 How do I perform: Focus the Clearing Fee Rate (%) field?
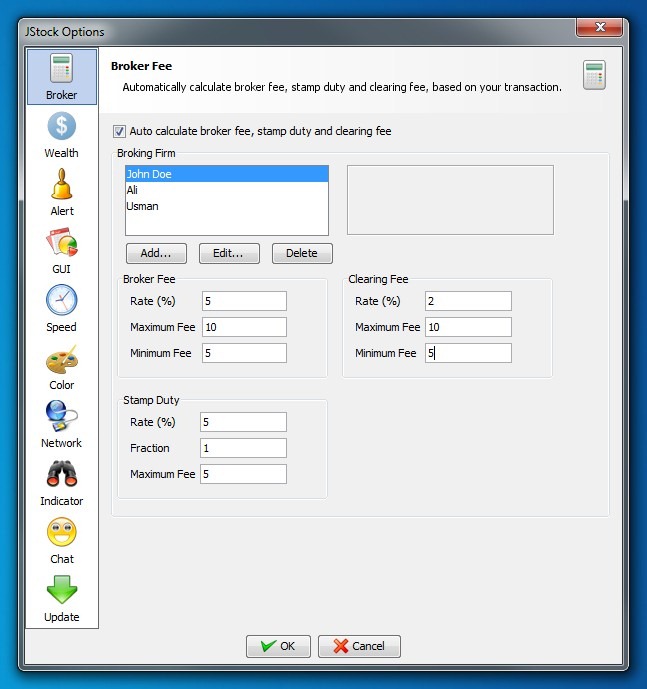tap(468, 301)
